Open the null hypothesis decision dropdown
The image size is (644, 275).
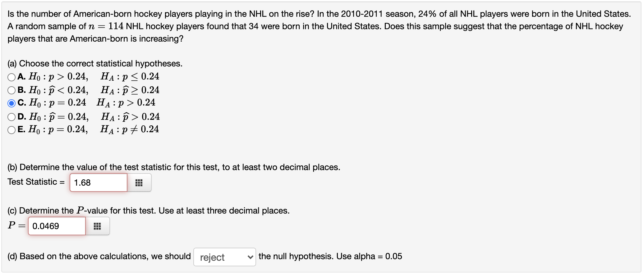pyautogui.click(x=224, y=257)
